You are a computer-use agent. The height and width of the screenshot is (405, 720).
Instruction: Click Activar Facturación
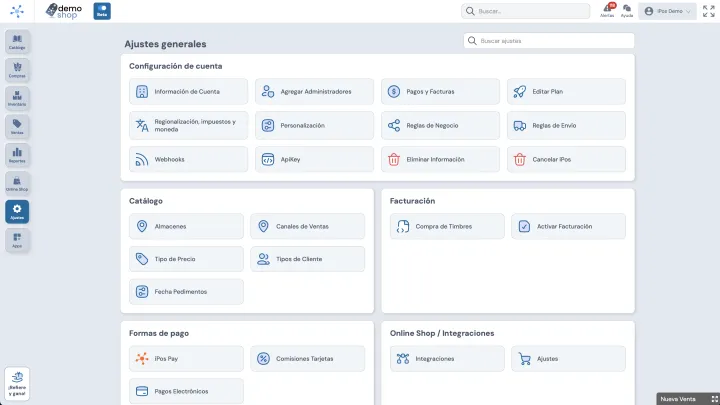click(568, 226)
